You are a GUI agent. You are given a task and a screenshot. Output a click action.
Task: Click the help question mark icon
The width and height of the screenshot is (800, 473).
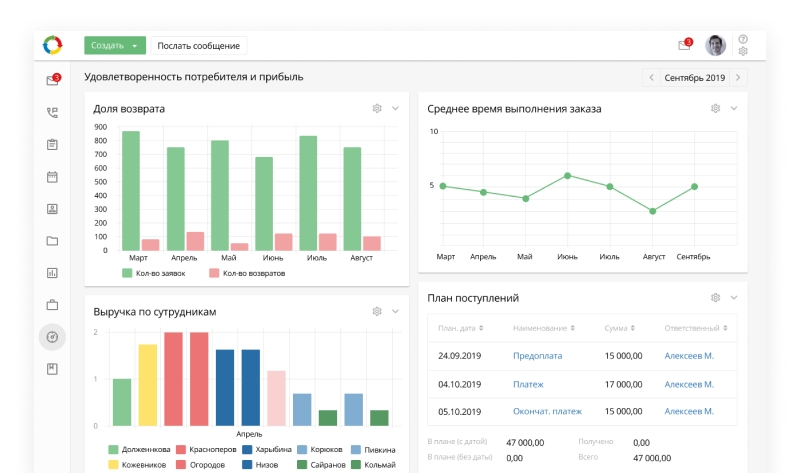coord(743,39)
